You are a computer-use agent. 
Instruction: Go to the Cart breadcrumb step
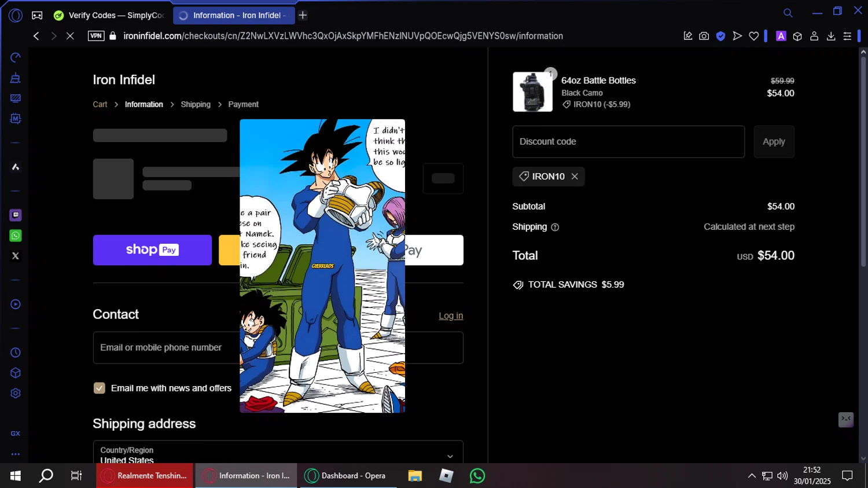(x=100, y=105)
